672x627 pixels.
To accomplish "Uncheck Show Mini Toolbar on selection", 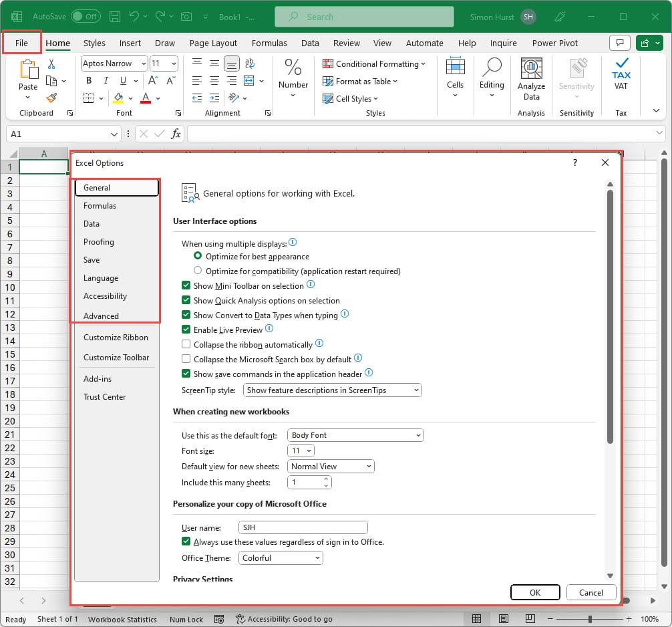I will coord(186,286).
